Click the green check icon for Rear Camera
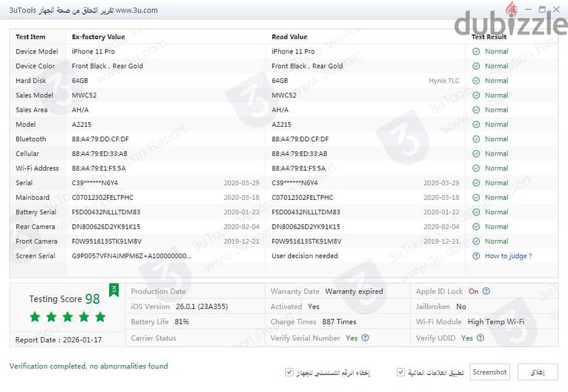Screen dimensions: 568x392 (x=476, y=227)
